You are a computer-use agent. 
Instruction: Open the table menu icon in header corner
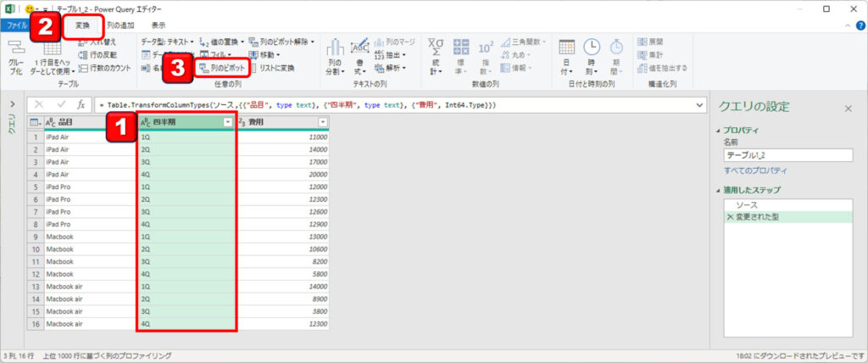point(34,122)
